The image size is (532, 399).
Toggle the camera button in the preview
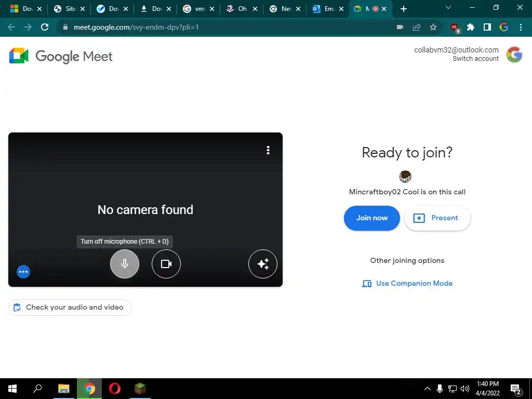[x=166, y=263]
